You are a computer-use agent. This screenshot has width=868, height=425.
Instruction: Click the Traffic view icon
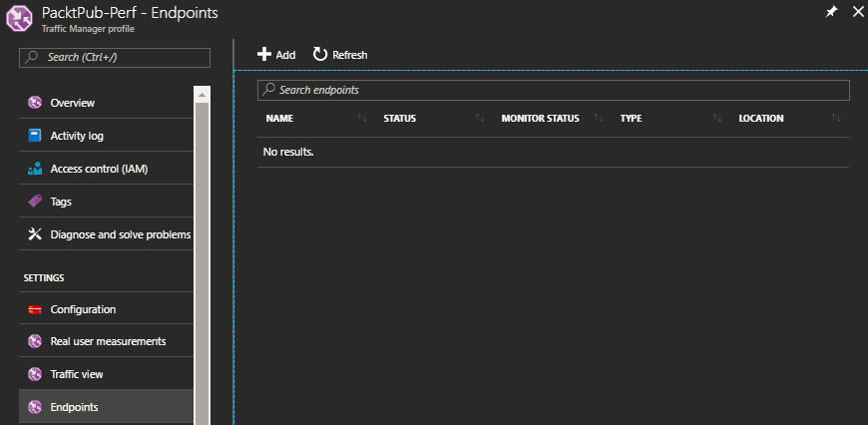(35, 374)
